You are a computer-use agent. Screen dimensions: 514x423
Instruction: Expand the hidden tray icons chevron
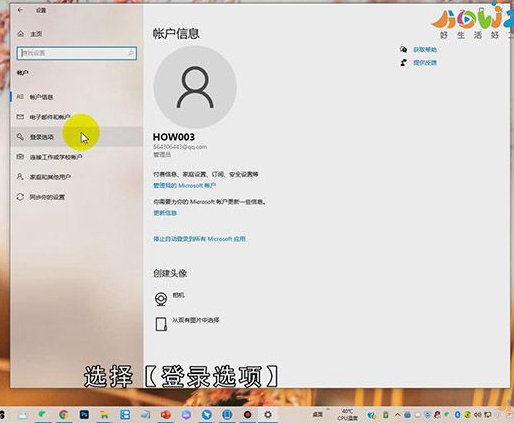397,414
